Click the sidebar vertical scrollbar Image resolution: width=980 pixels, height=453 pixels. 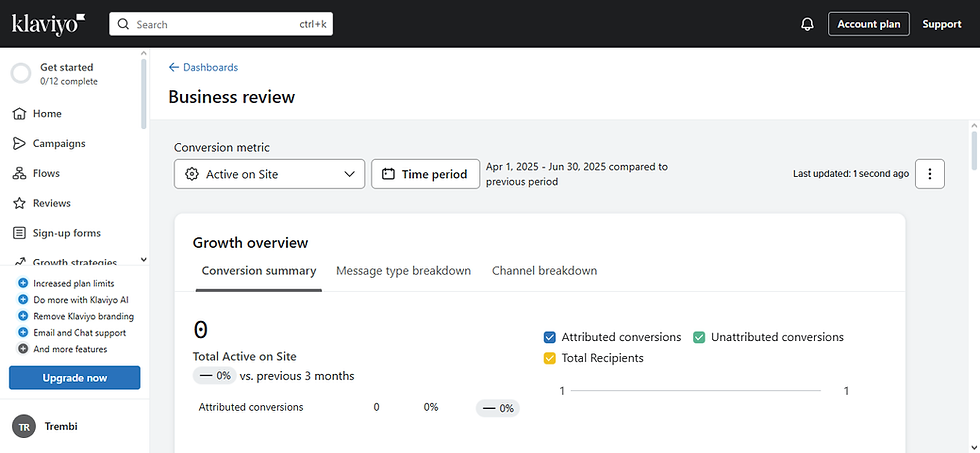[x=144, y=92]
